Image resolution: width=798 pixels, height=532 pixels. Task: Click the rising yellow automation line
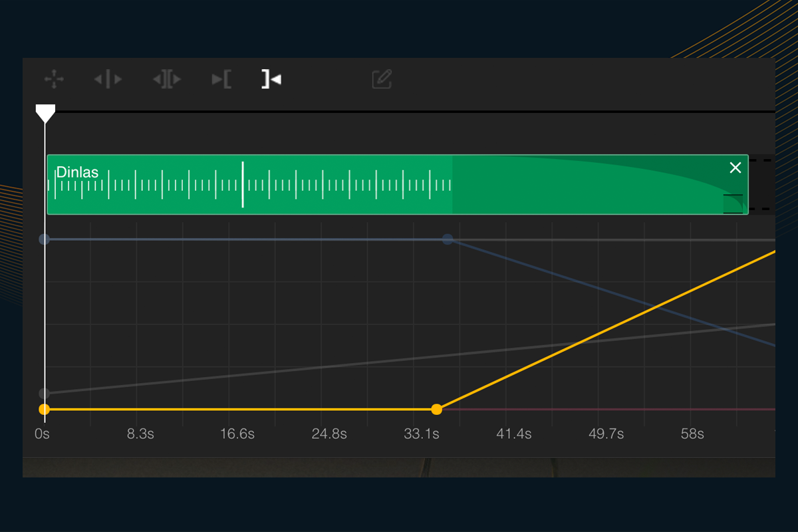(x=598, y=333)
